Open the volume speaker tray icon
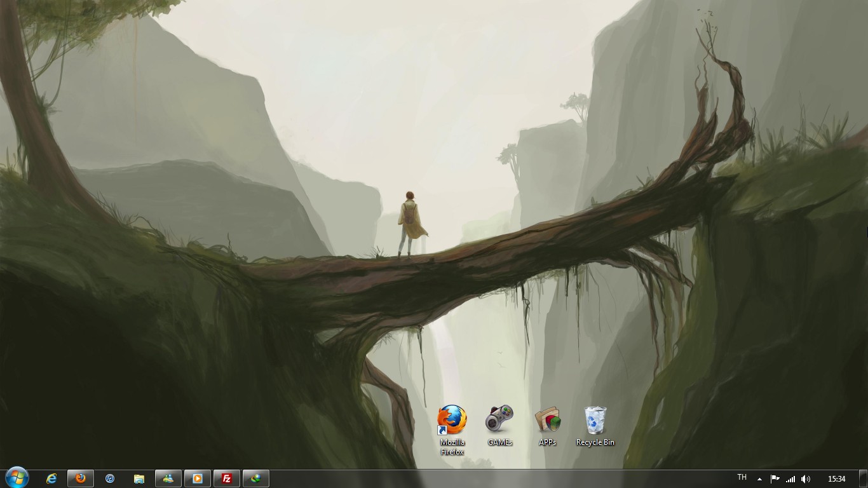868x488 pixels. [x=806, y=479]
